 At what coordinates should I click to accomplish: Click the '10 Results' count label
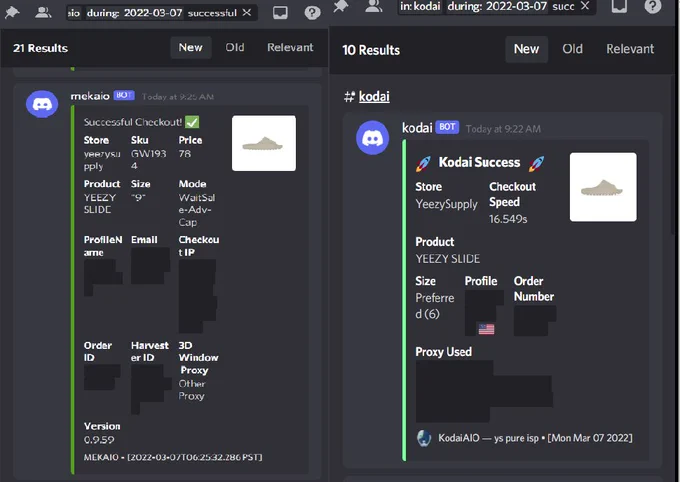(371, 50)
